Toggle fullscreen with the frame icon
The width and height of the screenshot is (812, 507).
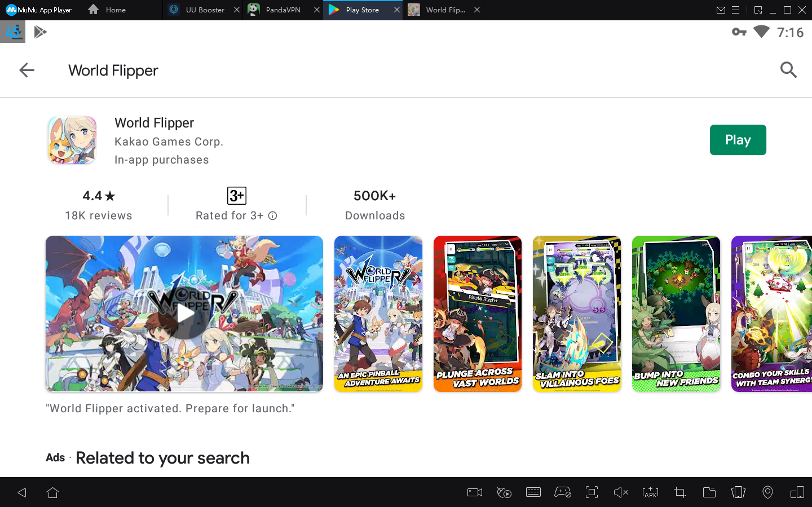coord(592,492)
